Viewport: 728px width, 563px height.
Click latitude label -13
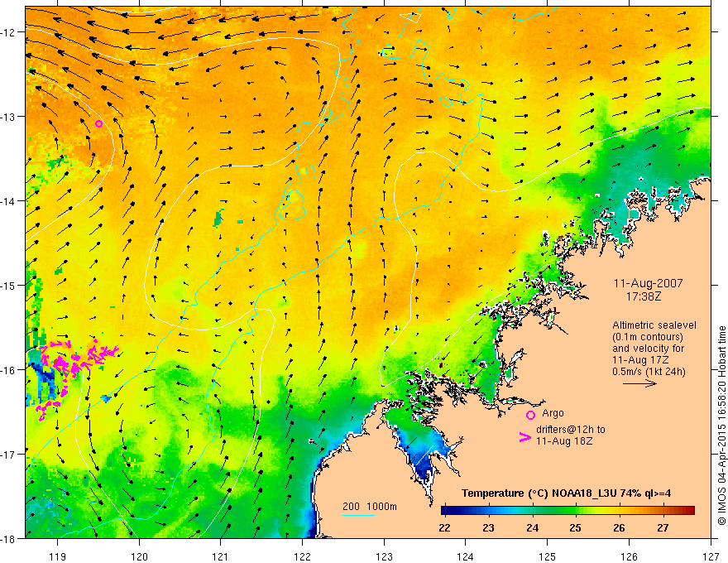(8, 117)
